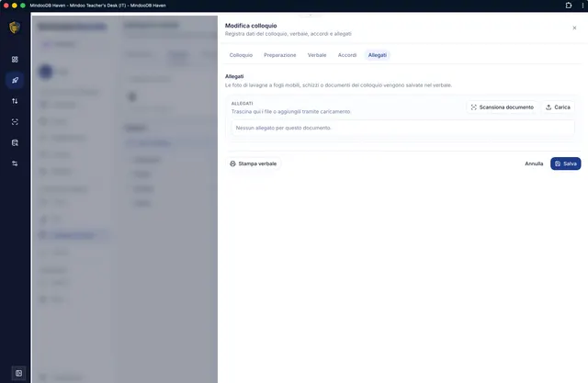Screen dimensions: 588x383
Task: Switch to the Preparazione tab
Action: (279, 55)
